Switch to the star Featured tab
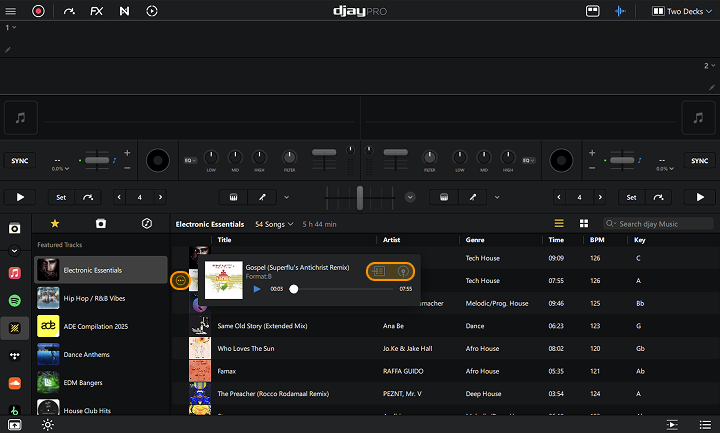 coord(55,224)
